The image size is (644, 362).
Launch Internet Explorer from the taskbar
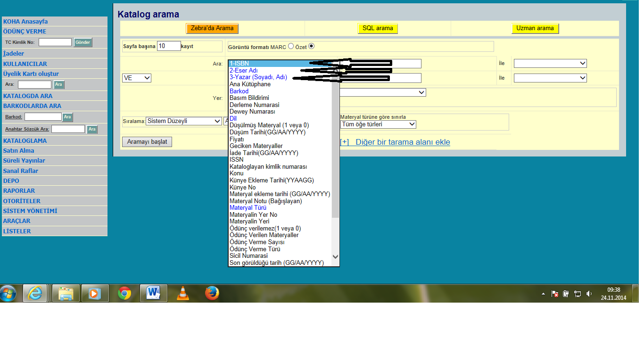[35, 293]
